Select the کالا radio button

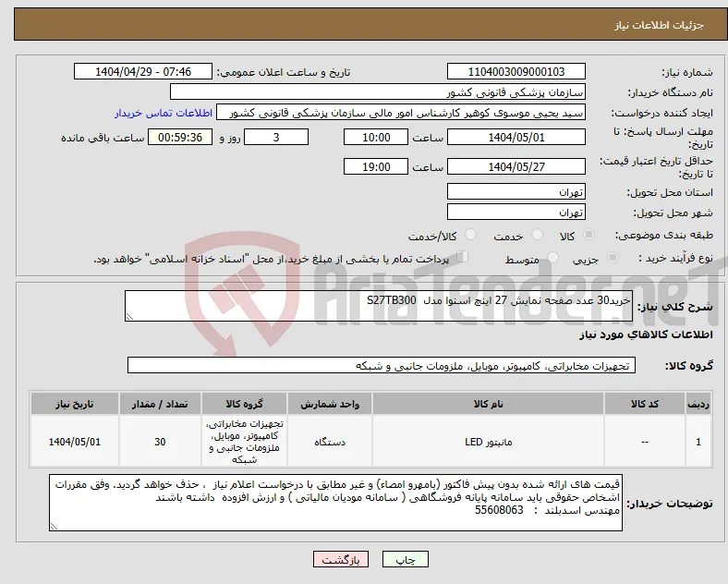point(588,235)
